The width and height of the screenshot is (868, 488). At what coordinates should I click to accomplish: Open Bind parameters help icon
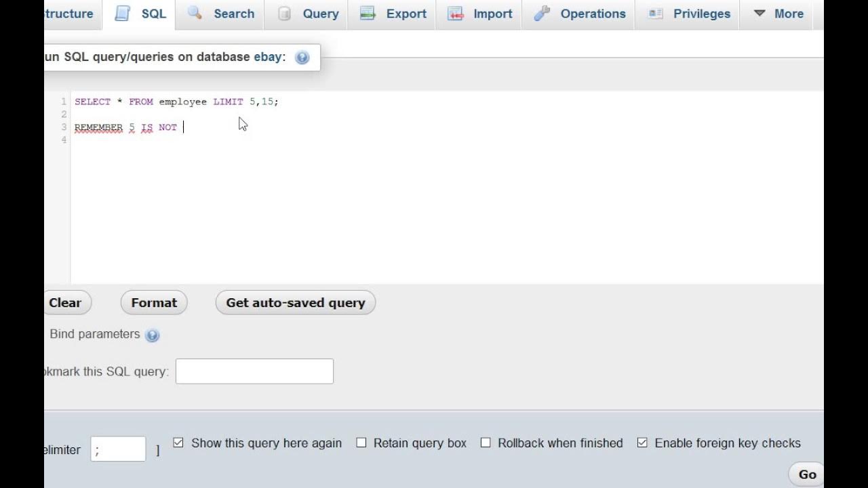(x=153, y=335)
